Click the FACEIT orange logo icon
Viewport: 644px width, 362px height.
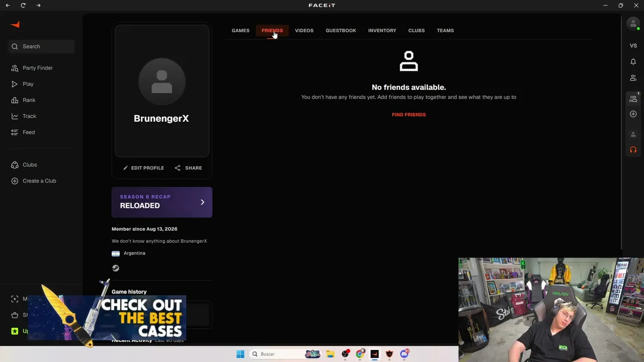[x=15, y=25]
